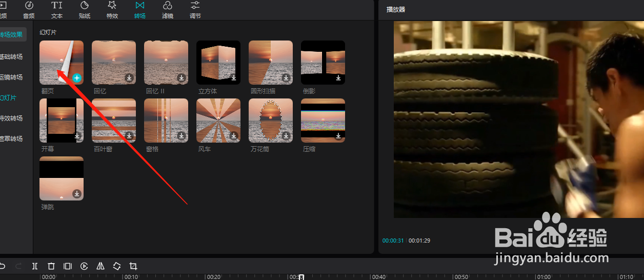Open the 贴纸 sticker tab
644x280 pixels.
tap(85, 10)
